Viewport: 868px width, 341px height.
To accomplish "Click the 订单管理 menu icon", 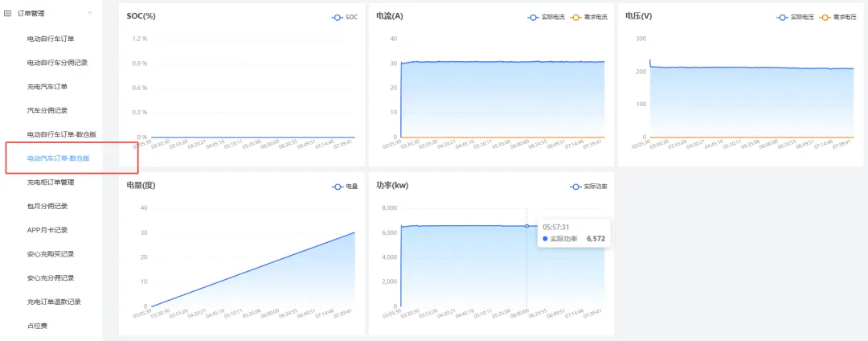I will 7,14.
